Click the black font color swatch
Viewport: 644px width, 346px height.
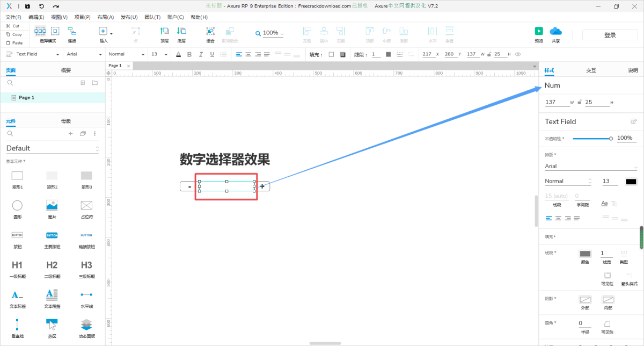coord(631,182)
